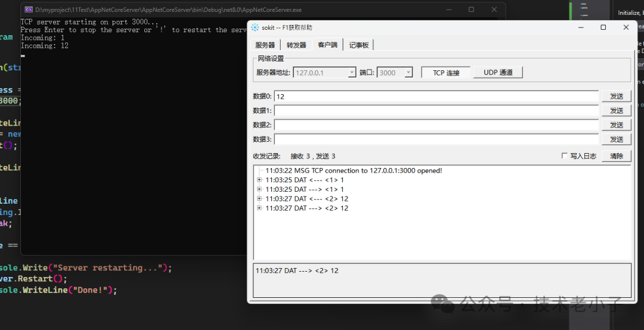Click the 数据1 input field
Screen dimensions: 644x330
point(436,111)
